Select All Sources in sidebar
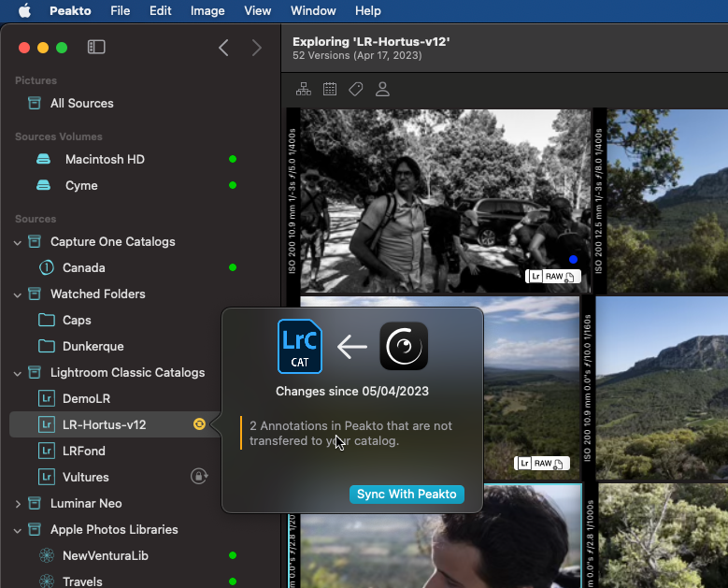The image size is (728, 588). pos(81,103)
